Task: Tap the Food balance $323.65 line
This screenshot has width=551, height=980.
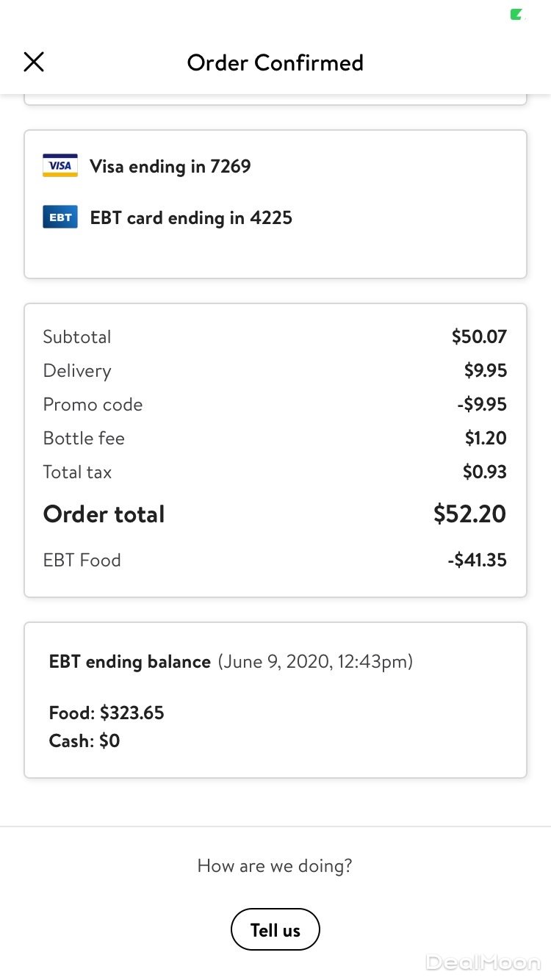Action: (x=107, y=713)
